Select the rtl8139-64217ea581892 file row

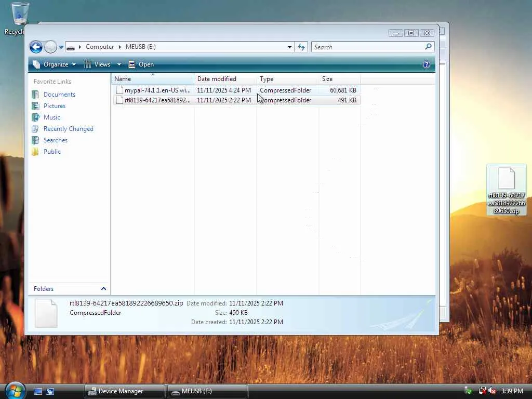point(236,100)
